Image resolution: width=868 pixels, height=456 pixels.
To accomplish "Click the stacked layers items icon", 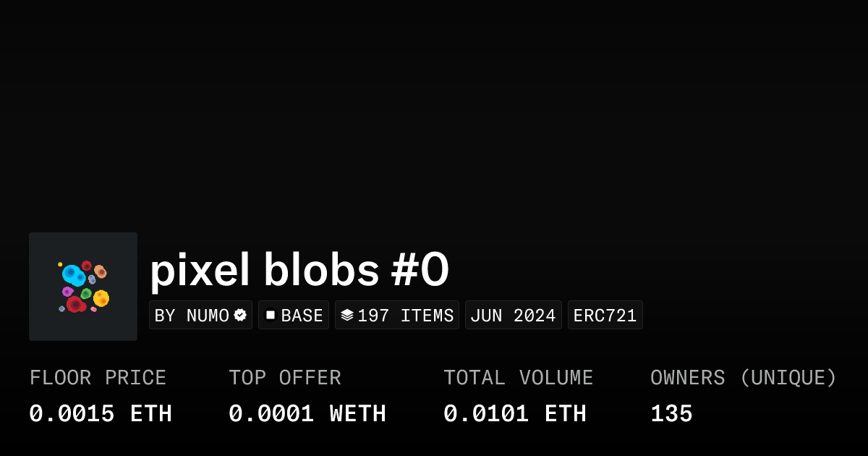I will click(347, 316).
